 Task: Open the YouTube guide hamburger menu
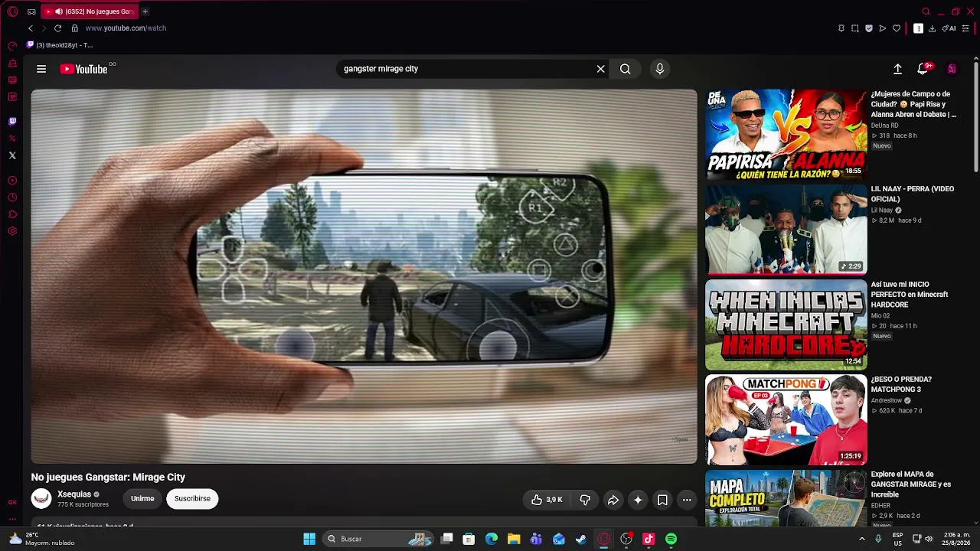[x=41, y=69]
